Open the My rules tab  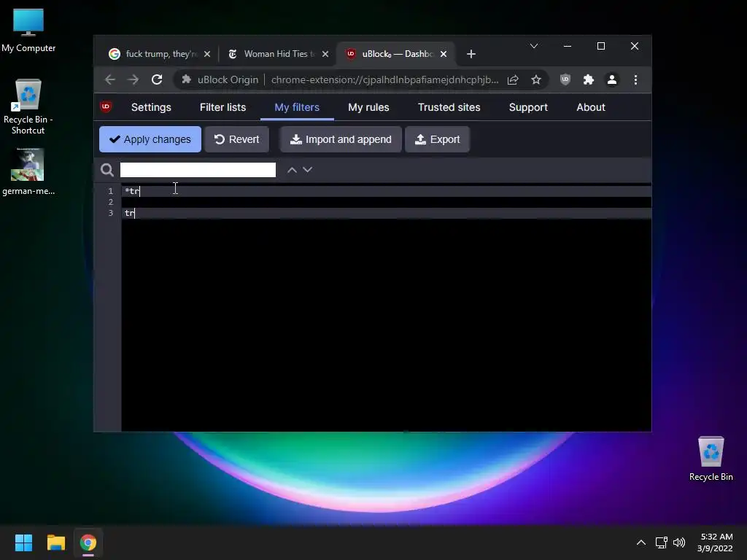coord(368,107)
